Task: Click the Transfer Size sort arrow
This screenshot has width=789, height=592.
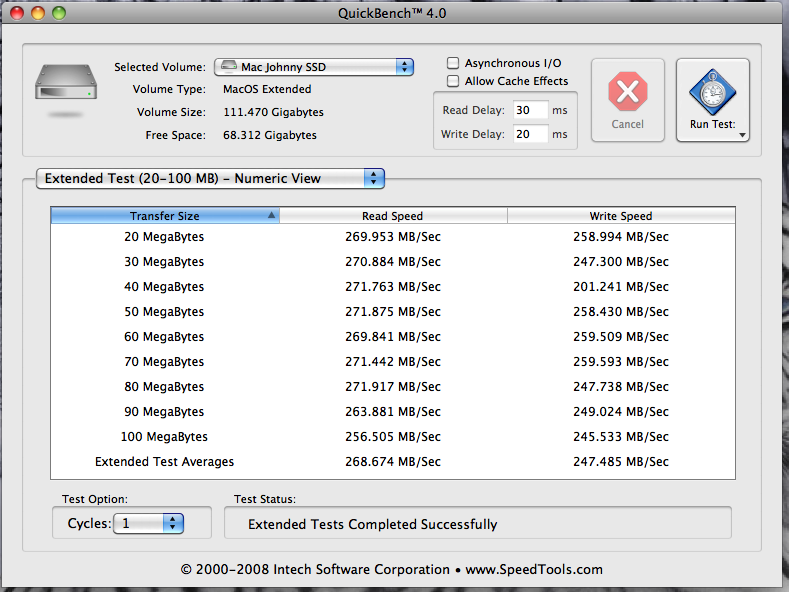Action: pyautogui.click(x=271, y=215)
